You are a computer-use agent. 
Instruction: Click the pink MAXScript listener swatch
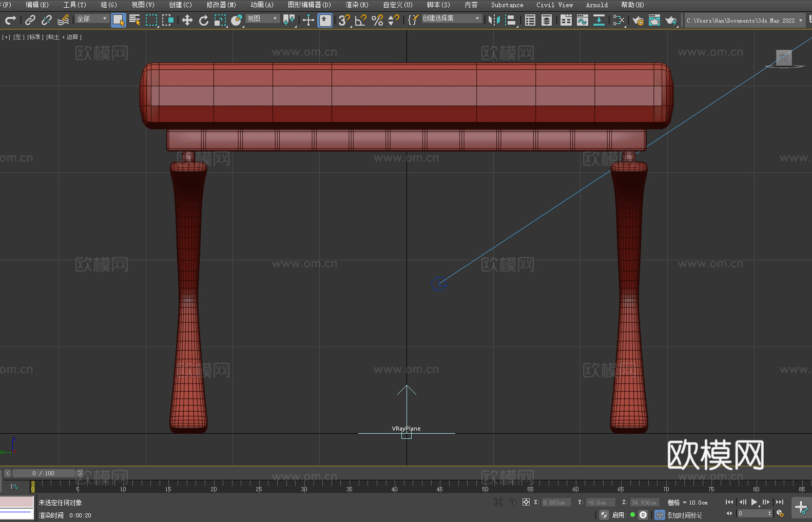coord(17,502)
